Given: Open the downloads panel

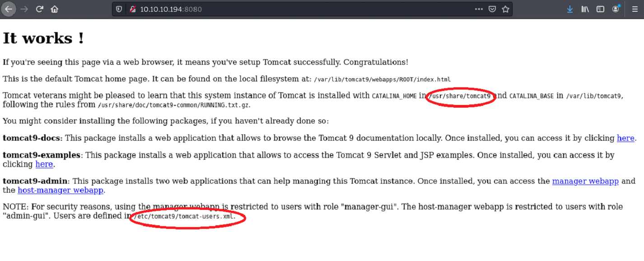Looking at the screenshot, I should pos(570,9).
